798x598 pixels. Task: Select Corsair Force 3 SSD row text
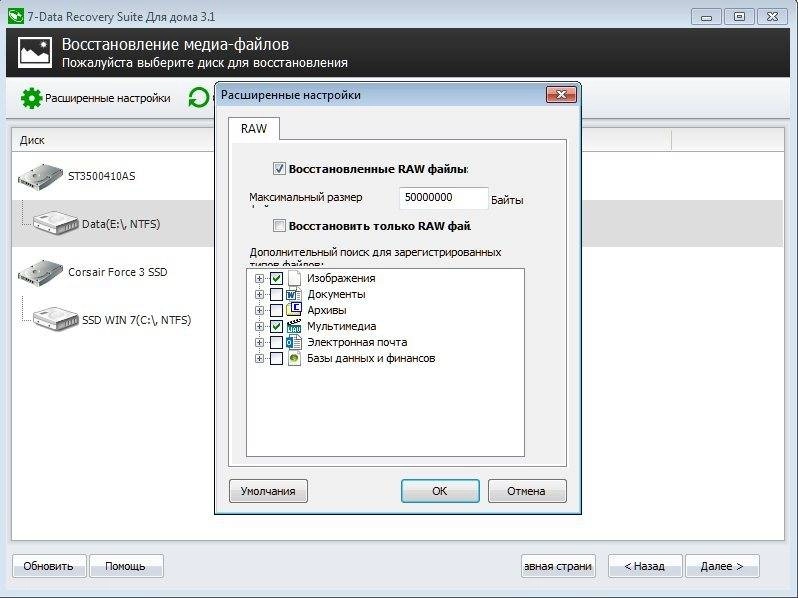point(118,272)
